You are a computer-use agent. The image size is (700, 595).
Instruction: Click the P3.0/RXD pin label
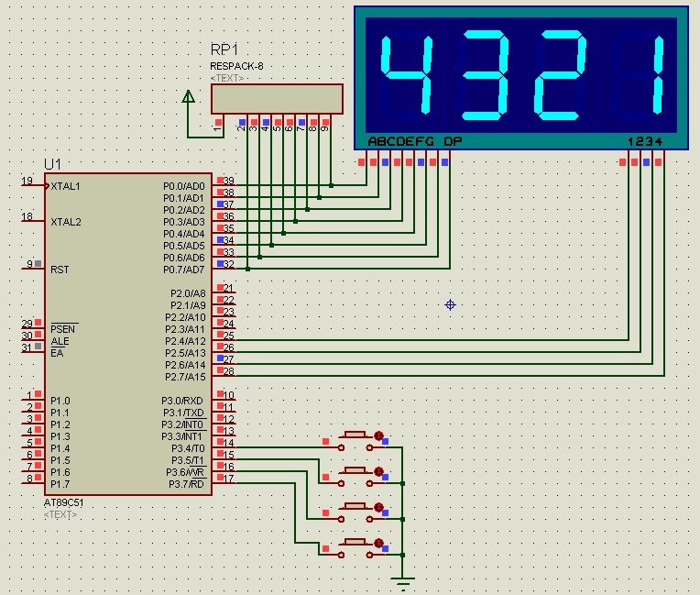click(x=182, y=401)
